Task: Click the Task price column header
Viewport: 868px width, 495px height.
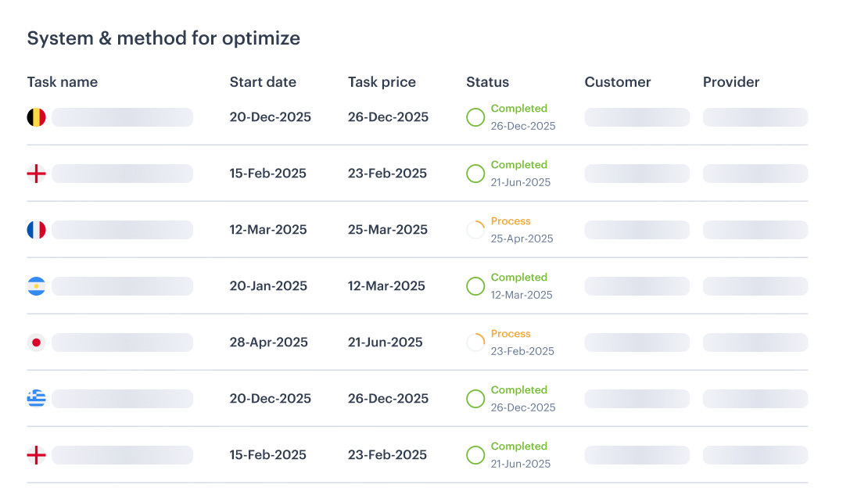Action: pyautogui.click(x=382, y=82)
